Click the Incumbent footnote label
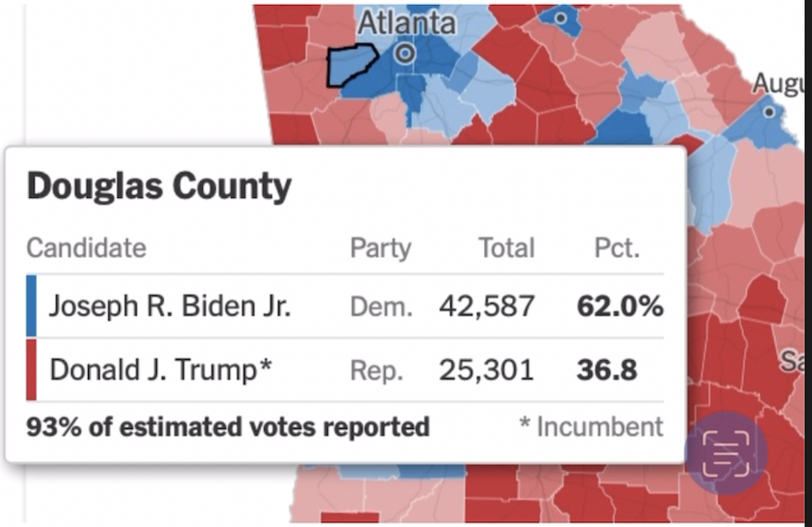812x527 pixels. (591, 426)
